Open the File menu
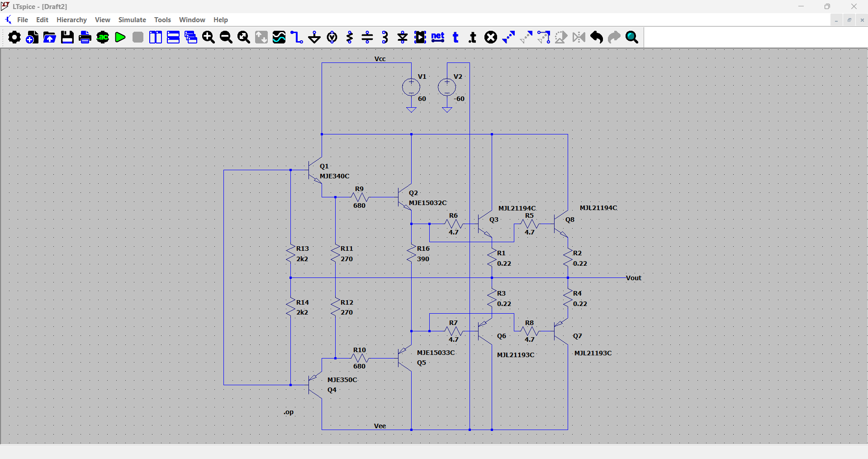This screenshot has width=868, height=459. click(x=23, y=20)
